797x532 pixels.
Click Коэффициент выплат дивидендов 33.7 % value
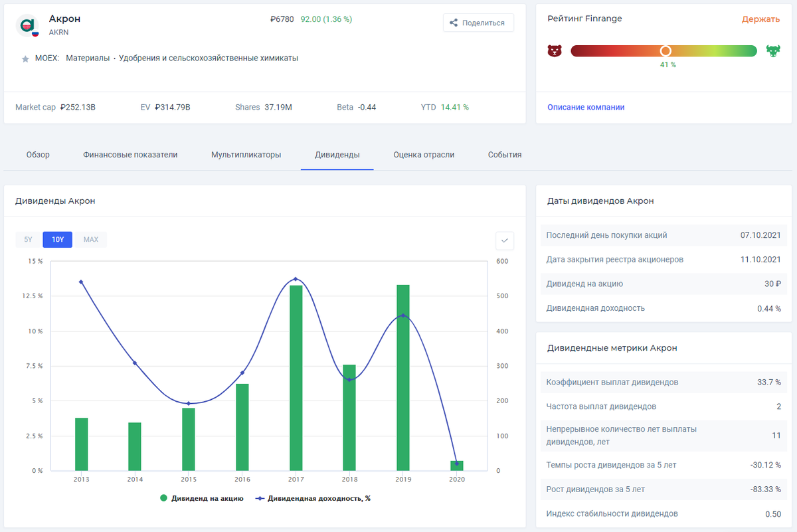click(769, 383)
